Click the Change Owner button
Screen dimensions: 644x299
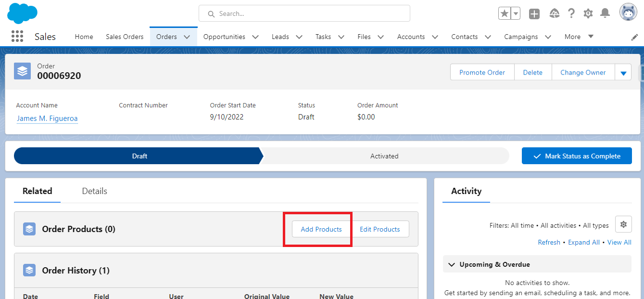pyautogui.click(x=583, y=72)
